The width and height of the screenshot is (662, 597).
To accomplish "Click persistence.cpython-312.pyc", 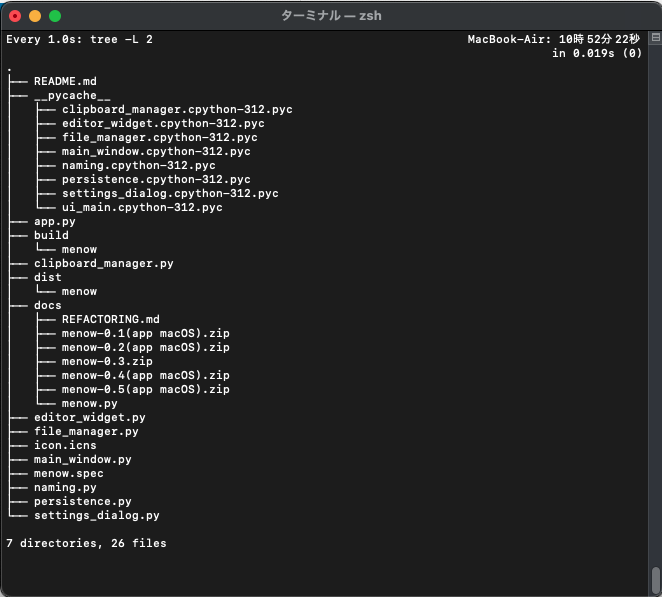I will (x=156, y=179).
